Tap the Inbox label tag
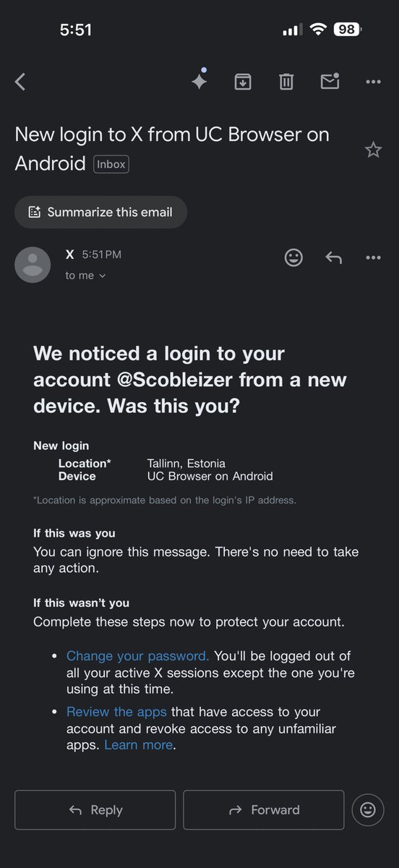The width and height of the screenshot is (399, 868). point(111,164)
